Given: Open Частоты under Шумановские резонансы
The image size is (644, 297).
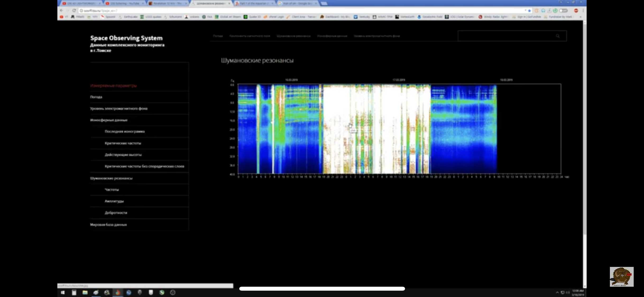Looking at the screenshot, I should click(x=112, y=190).
